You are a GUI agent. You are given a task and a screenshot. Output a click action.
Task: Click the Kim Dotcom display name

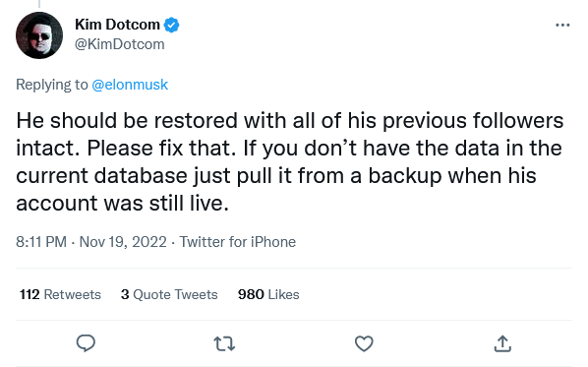tap(117, 25)
